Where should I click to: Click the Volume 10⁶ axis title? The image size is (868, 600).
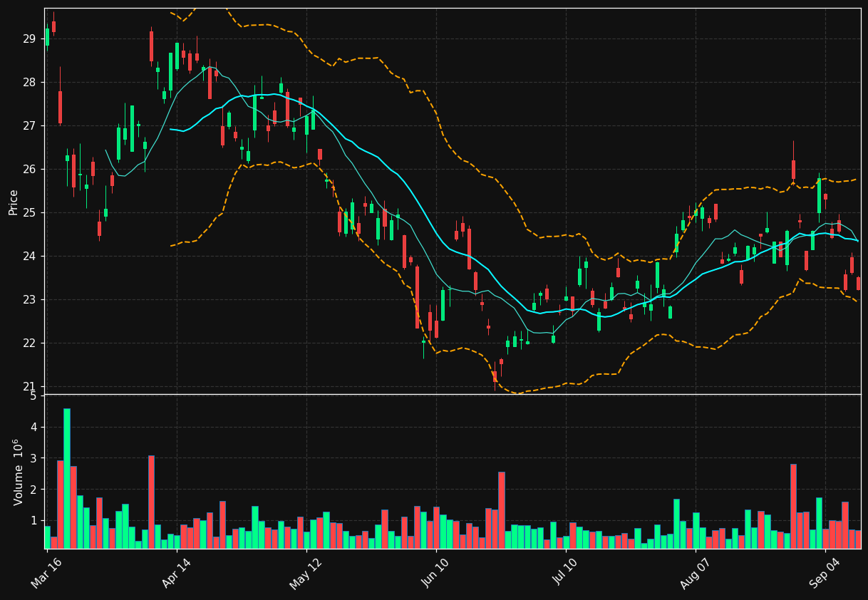[x=18, y=472]
